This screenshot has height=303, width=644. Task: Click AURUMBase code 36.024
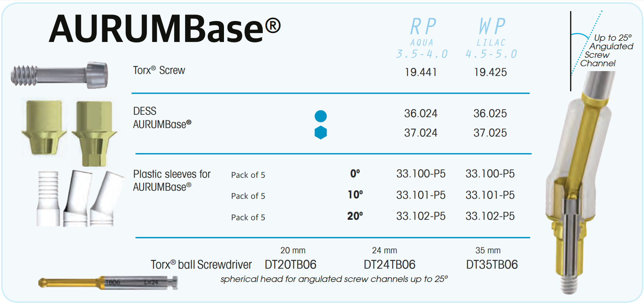click(421, 114)
